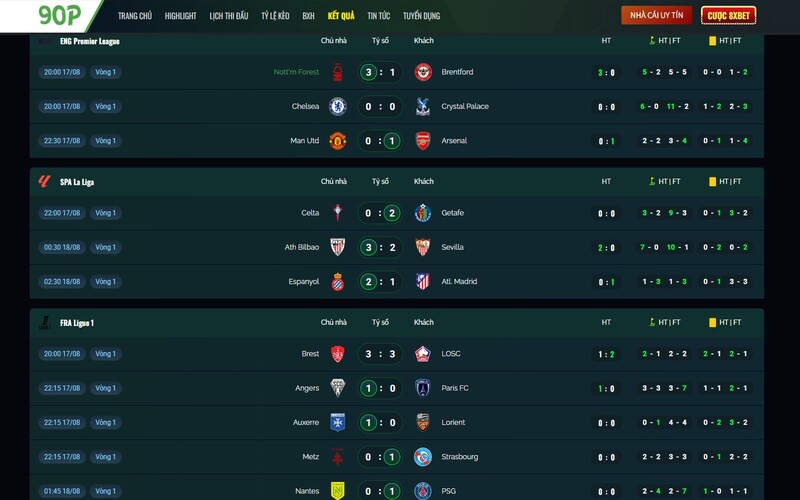
Task: Click the Arsenal club crest
Action: [x=423, y=141]
